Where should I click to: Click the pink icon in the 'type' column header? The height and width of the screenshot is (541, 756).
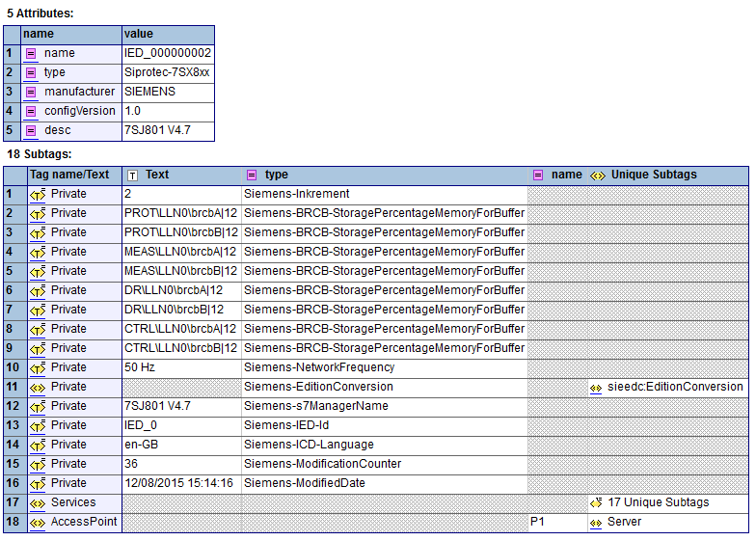[x=252, y=176]
